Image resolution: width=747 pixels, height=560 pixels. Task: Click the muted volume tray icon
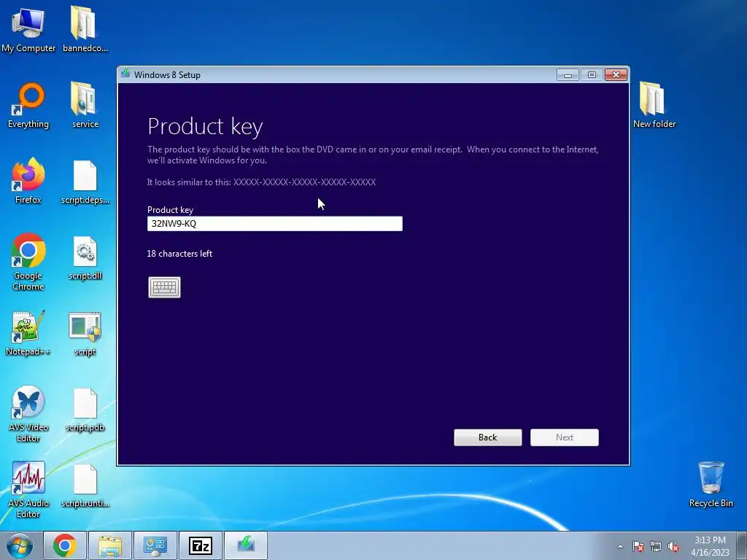pyautogui.click(x=673, y=547)
